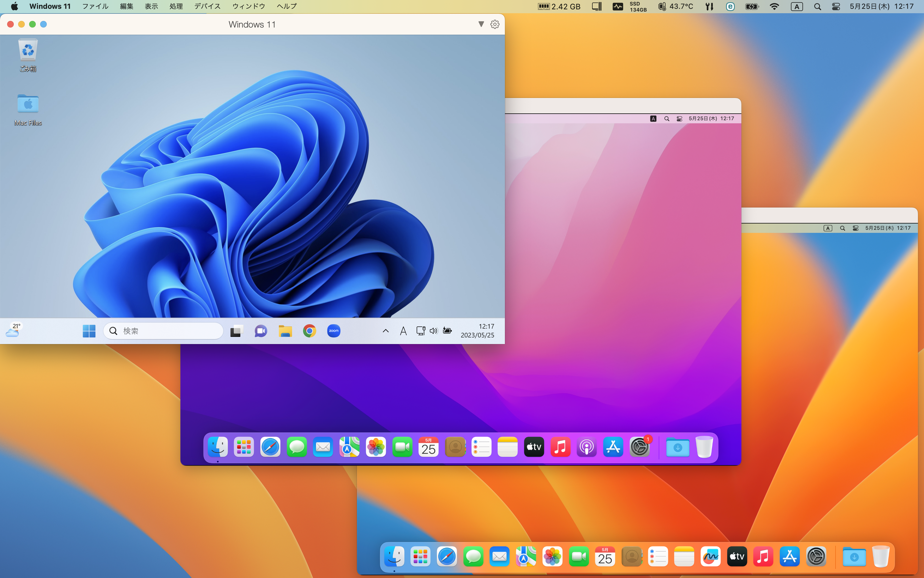Open the デバイス menu

point(207,7)
